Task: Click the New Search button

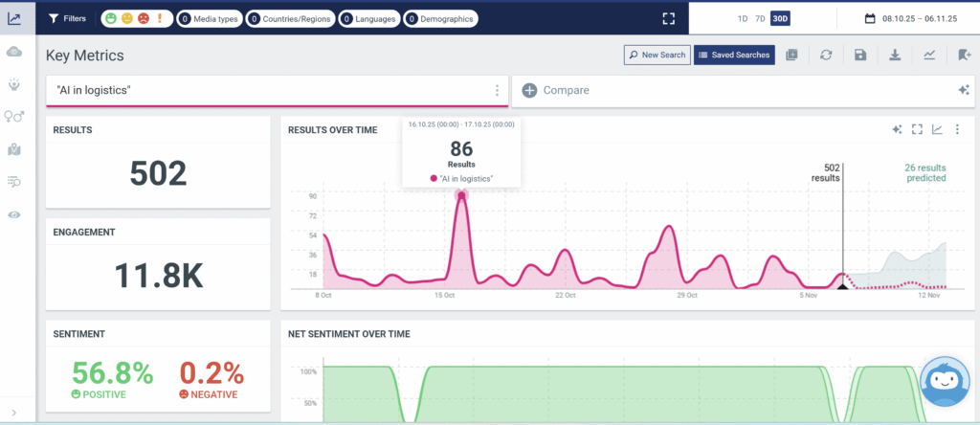Action: point(657,56)
